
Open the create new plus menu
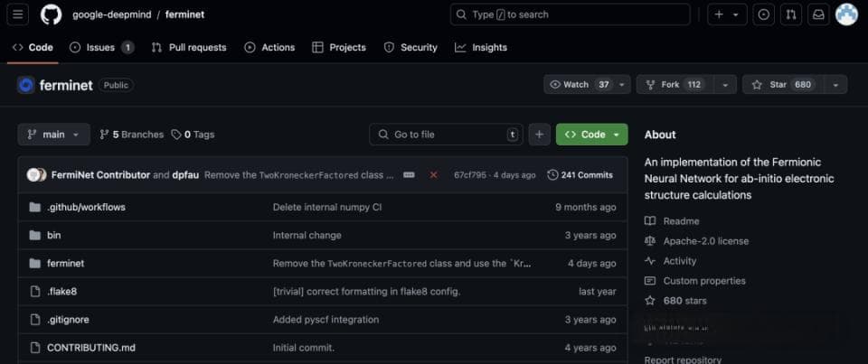[x=719, y=14]
